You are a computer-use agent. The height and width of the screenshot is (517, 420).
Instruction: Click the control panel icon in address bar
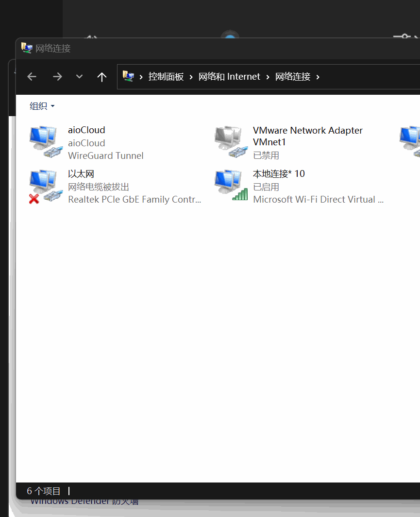pyautogui.click(x=128, y=76)
